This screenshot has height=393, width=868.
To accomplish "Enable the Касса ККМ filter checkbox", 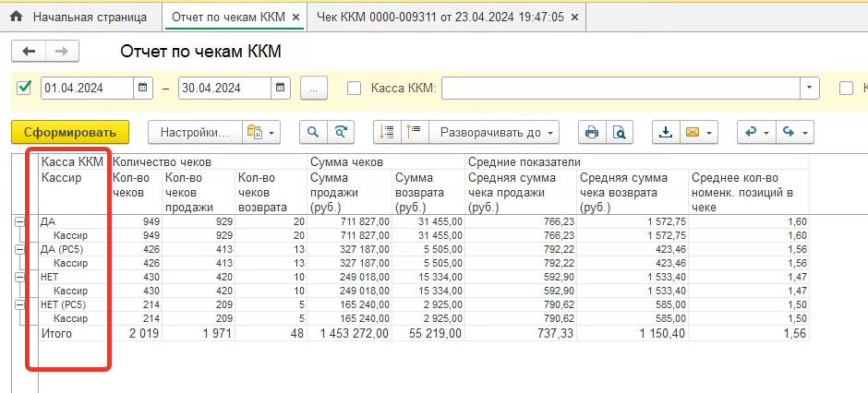I will point(354,88).
